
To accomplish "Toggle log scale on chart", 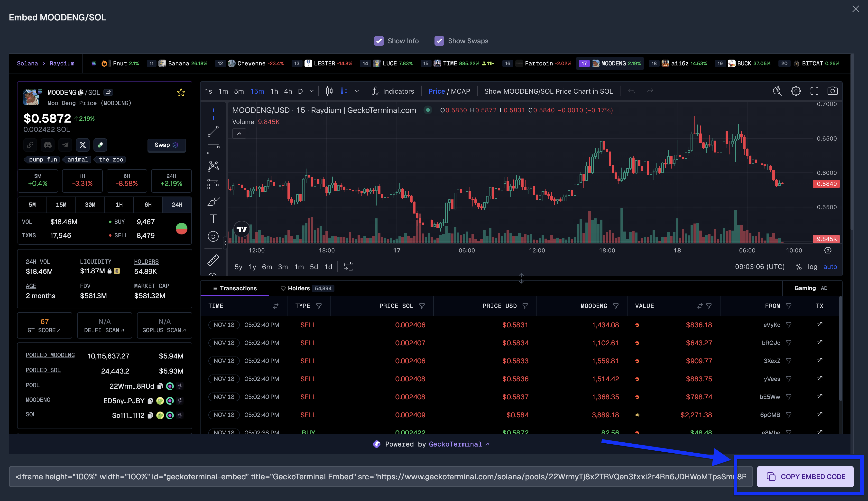I will click(812, 267).
